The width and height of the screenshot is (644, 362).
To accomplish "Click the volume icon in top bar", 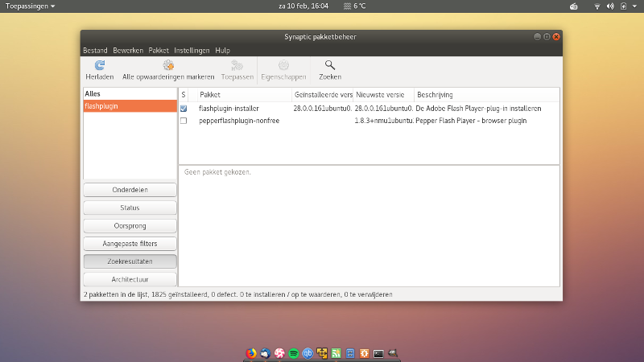I will click(x=610, y=6).
